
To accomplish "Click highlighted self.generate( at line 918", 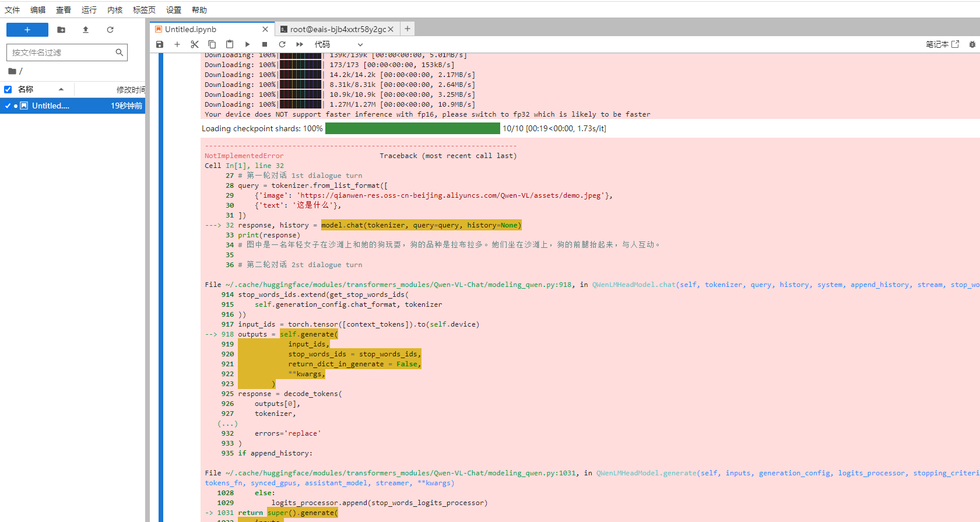I will [x=309, y=334].
